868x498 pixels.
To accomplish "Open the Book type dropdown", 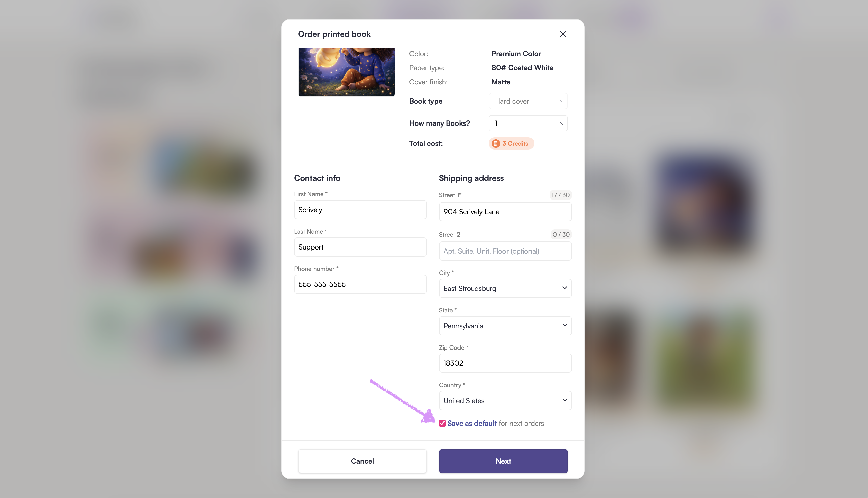I will click(528, 101).
